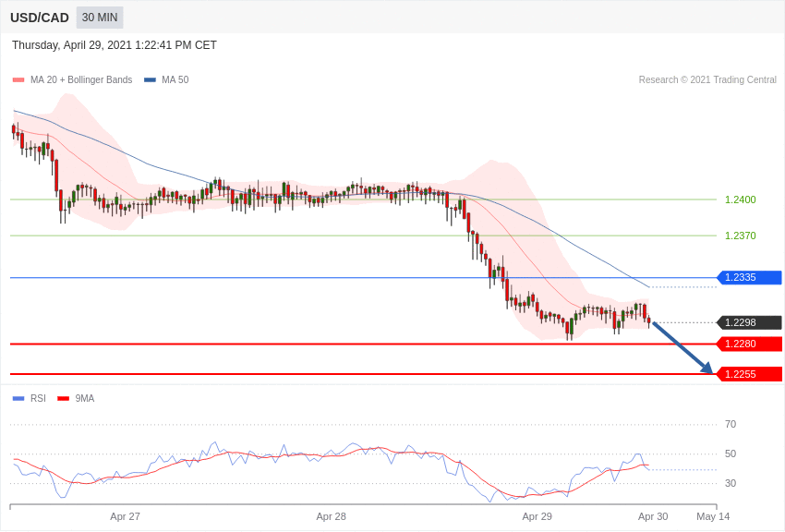Screen dimensions: 785x532
Task: Click the Apr 29 date axis label
Action: tap(537, 516)
